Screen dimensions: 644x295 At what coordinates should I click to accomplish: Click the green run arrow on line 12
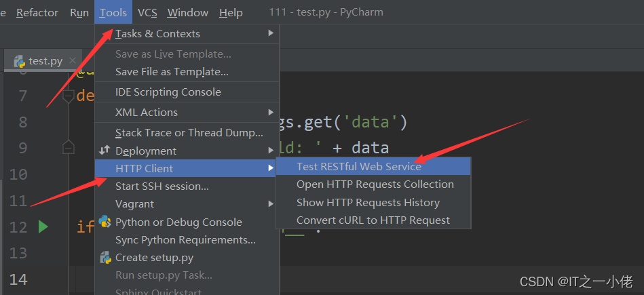click(43, 227)
